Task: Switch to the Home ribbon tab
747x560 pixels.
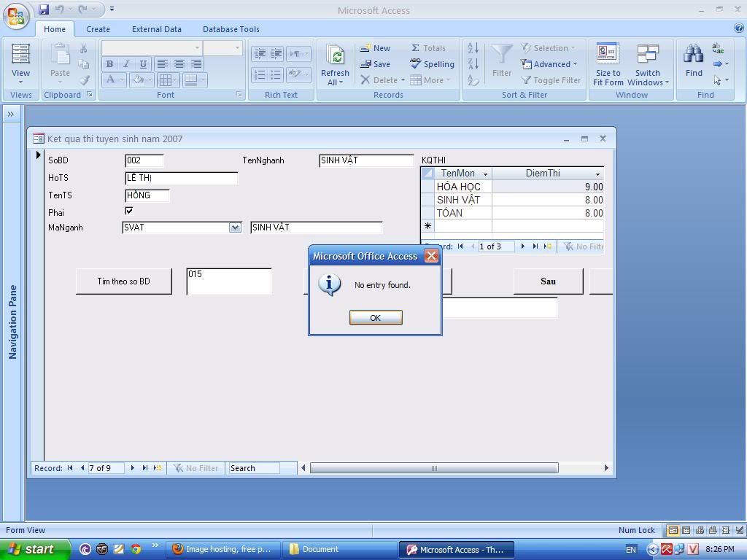Action: pyautogui.click(x=55, y=29)
